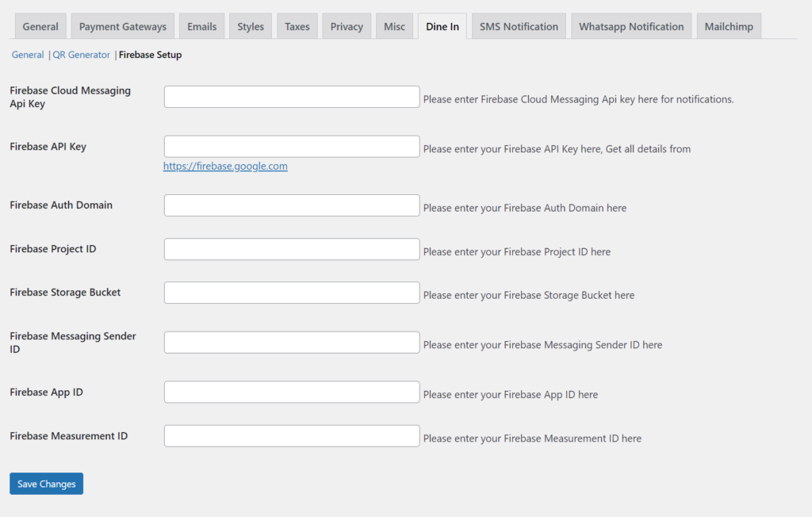Go to the Taxes tab
The height and width of the screenshot is (517, 812).
(x=297, y=26)
